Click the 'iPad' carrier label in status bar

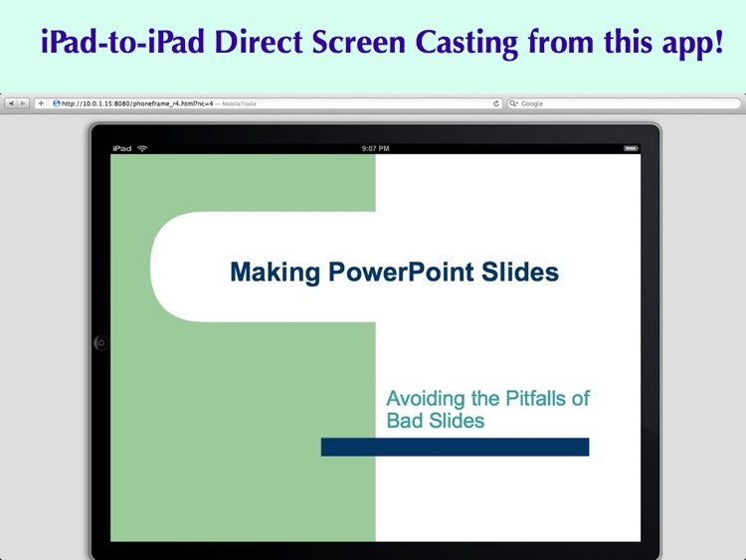pyautogui.click(x=121, y=148)
